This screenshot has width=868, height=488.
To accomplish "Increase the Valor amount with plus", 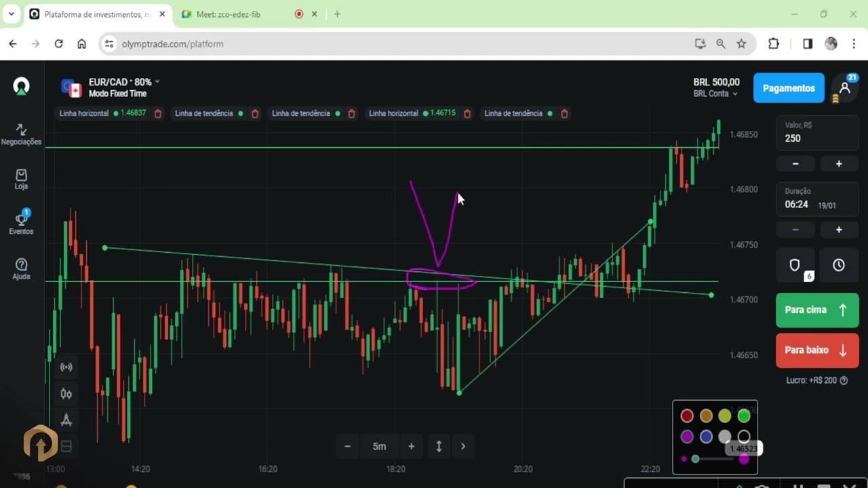I will (839, 164).
